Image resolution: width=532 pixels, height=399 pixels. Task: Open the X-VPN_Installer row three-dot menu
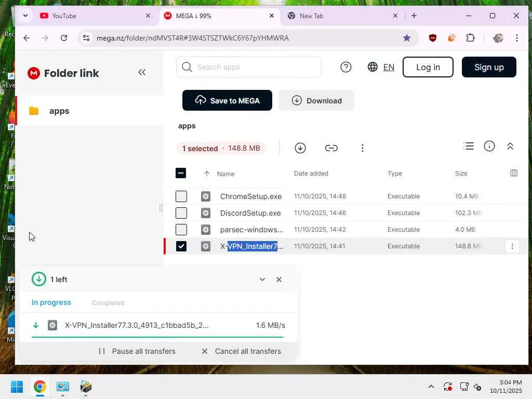click(x=512, y=246)
